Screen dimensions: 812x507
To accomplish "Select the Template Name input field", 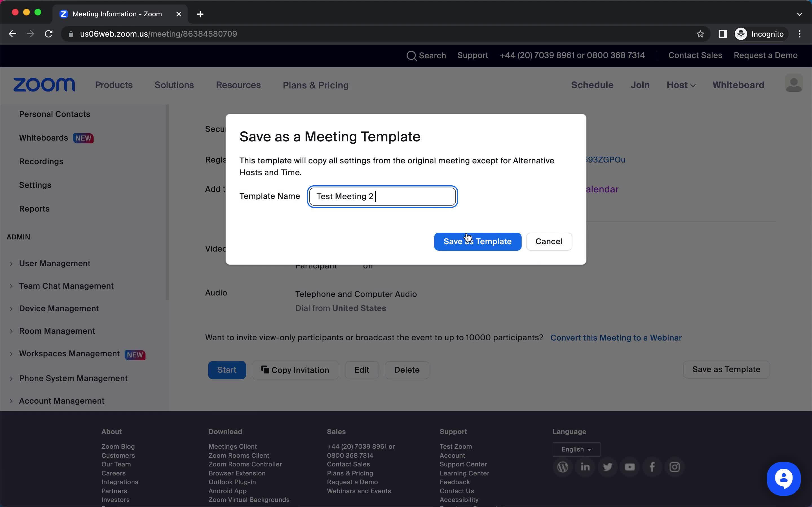I will point(383,196).
